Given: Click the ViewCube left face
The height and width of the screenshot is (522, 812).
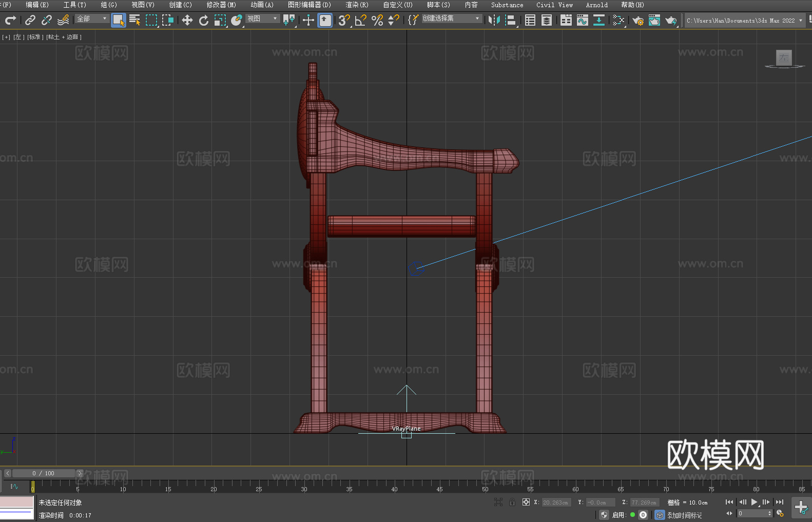Looking at the screenshot, I should [784, 57].
